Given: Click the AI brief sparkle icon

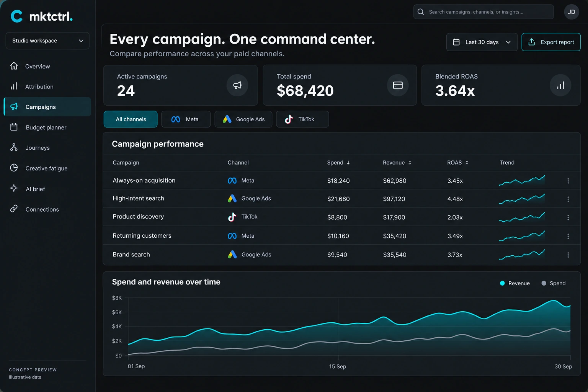Looking at the screenshot, I should 14,188.
